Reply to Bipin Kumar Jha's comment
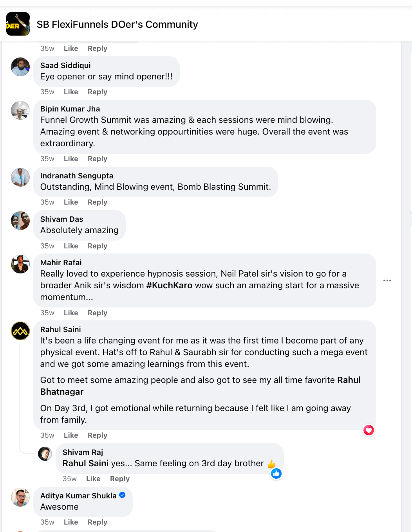The height and width of the screenshot is (532, 412). tap(97, 159)
